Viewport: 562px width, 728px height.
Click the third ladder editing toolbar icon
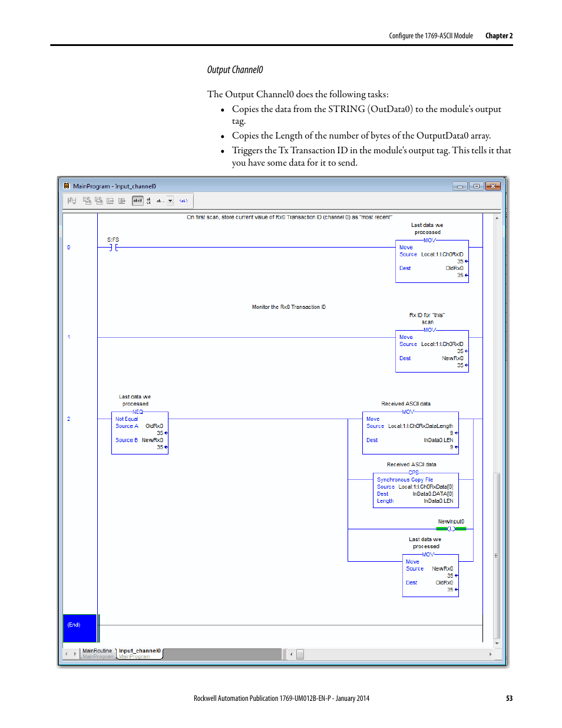click(98, 200)
